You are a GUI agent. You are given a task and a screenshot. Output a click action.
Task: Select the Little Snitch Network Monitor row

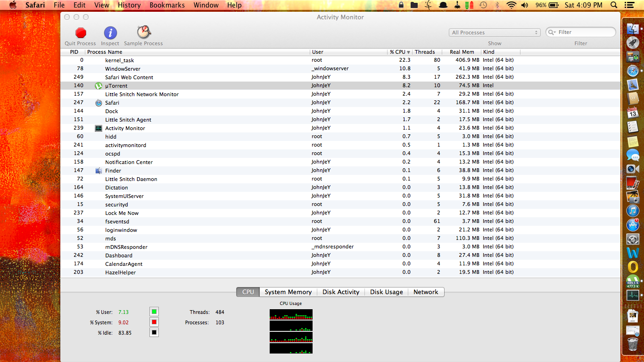tap(340, 94)
